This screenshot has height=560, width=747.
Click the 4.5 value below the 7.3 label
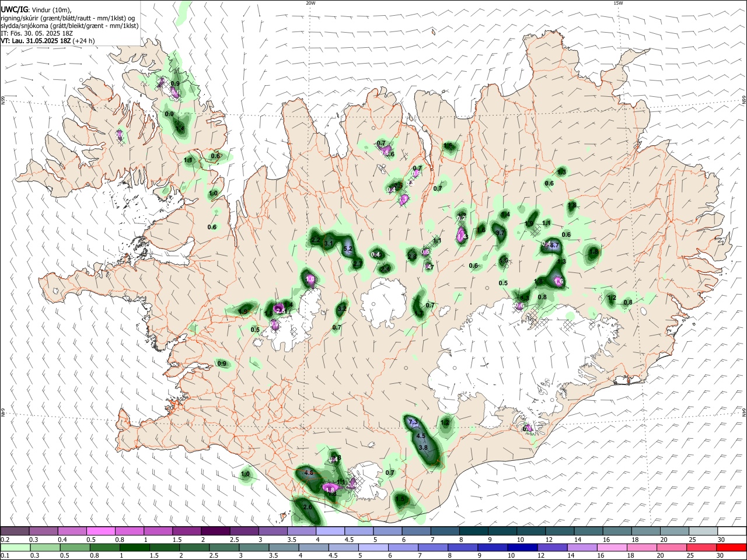click(421, 436)
